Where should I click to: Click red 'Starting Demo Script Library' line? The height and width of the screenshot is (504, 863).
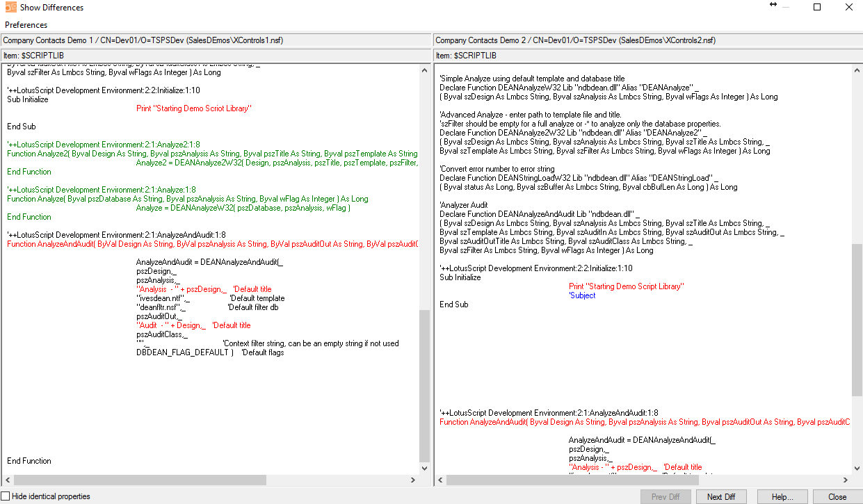[x=626, y=286]
